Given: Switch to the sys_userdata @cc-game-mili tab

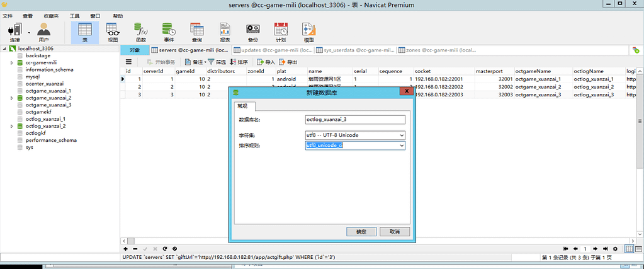Looking at the screenshot, I should tap(355, 50).
